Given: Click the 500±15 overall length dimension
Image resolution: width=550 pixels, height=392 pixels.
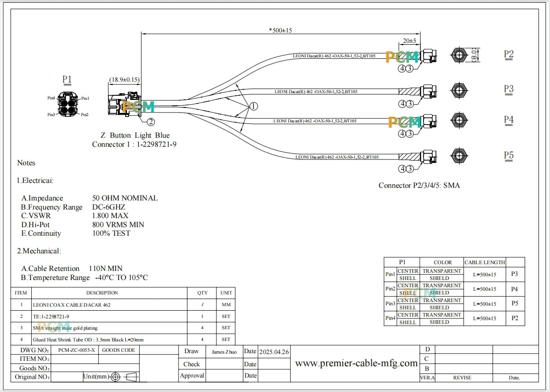Looking at the screenshot, I should [x=280, y=30].
